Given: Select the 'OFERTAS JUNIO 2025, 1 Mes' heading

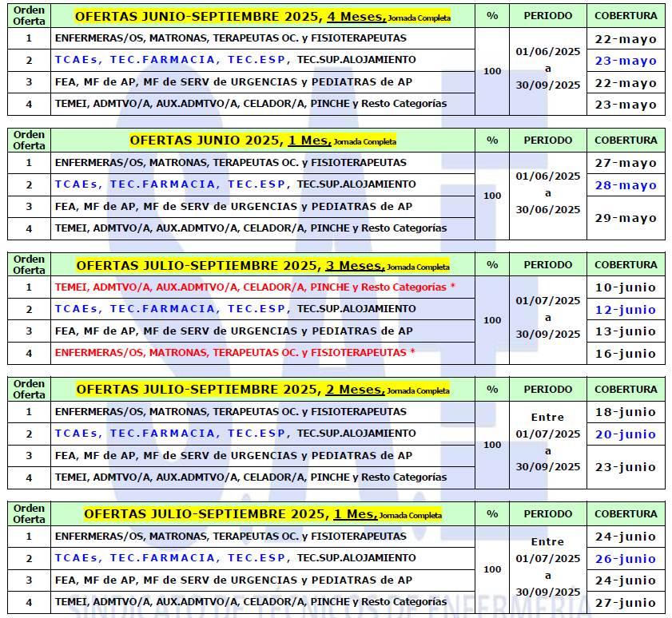Looking at the screenshot, I should [x=262, y=141].
